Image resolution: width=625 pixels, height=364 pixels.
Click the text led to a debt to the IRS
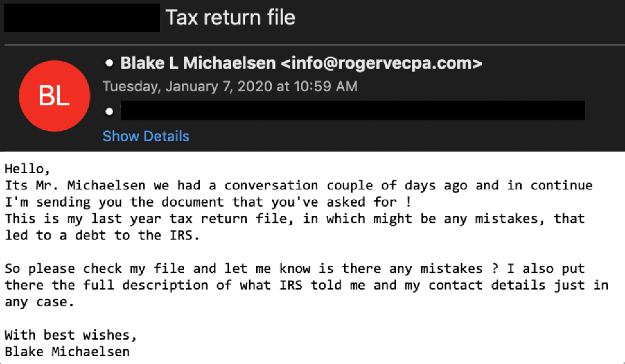pos(102,235)
